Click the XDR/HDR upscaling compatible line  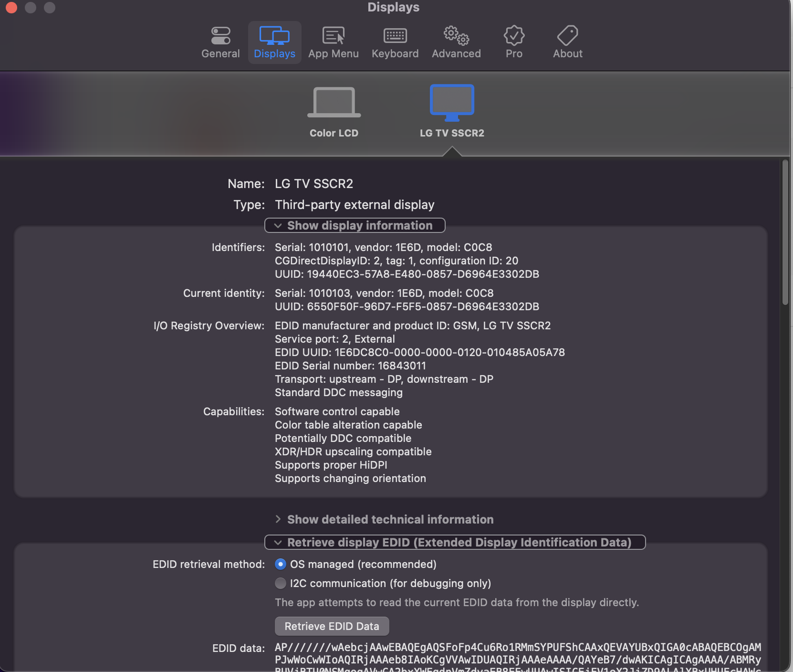(x=353, y=451)
